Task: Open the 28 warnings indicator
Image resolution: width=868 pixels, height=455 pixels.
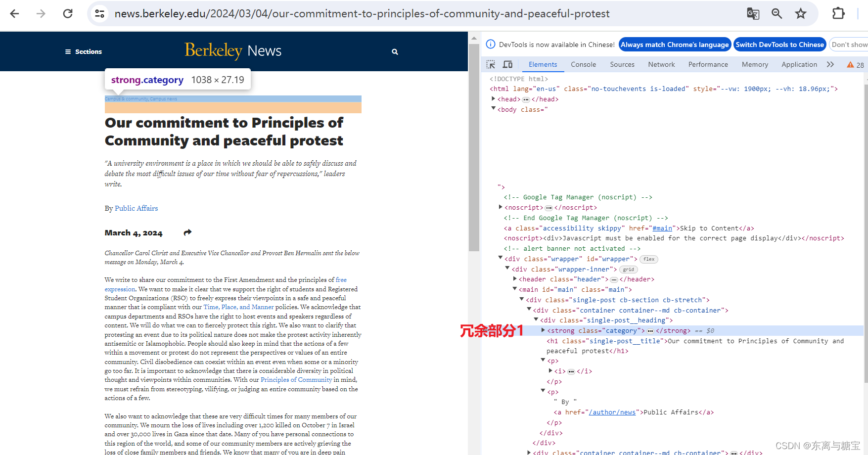Action: click(855, 65)
